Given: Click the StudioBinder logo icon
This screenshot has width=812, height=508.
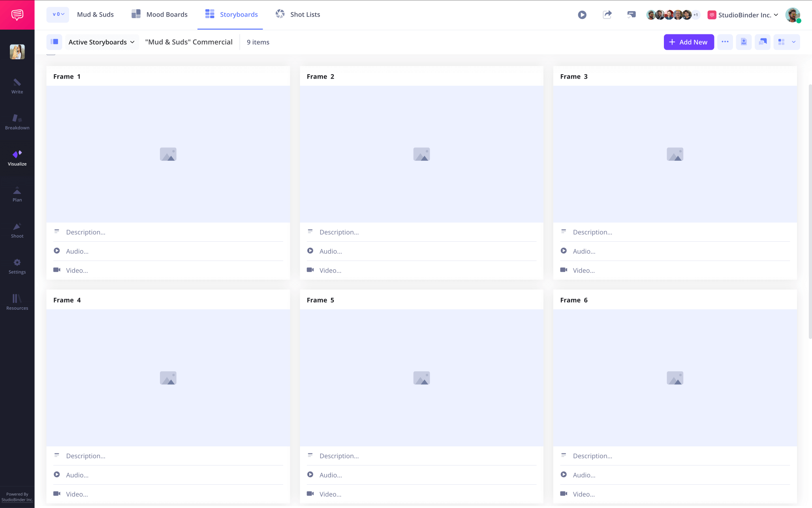Looking at the screenshot, I should tap(17, 15).
